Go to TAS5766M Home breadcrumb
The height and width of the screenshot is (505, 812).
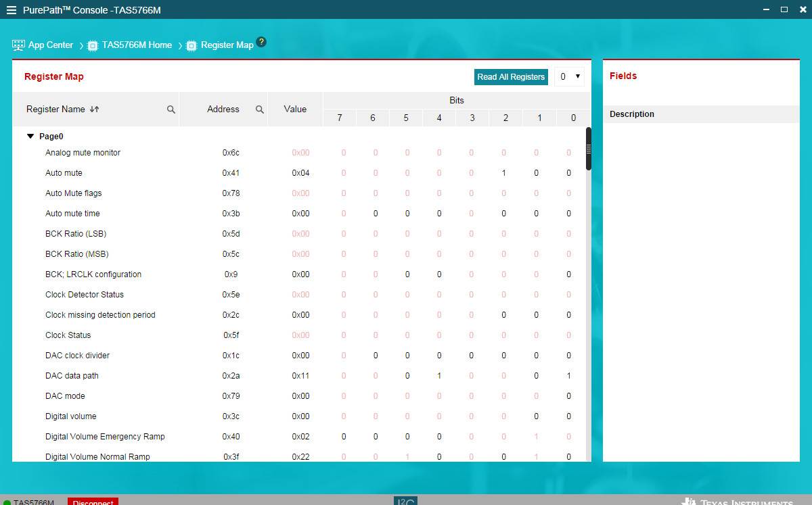click(x=137, y=45)
